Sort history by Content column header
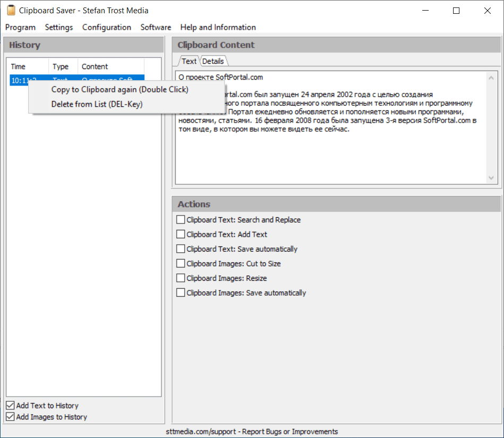The width and height of the screenshot is (504, 438). click(x=111, y=66)
